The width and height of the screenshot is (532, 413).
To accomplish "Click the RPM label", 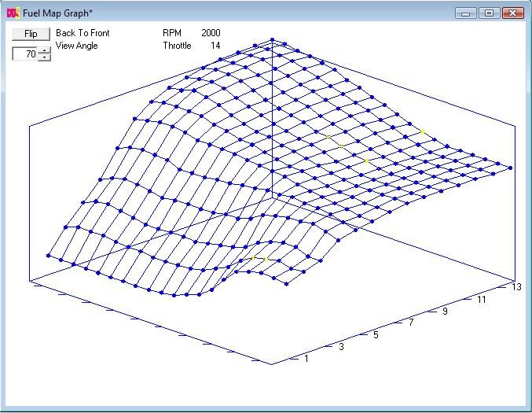I will point(172,33).
